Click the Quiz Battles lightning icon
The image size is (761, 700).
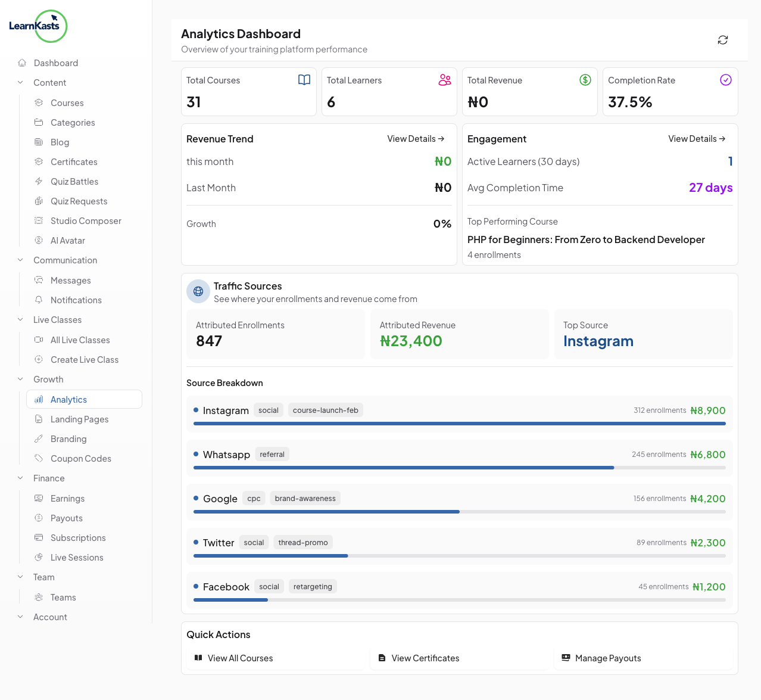[x=39, y=182]
